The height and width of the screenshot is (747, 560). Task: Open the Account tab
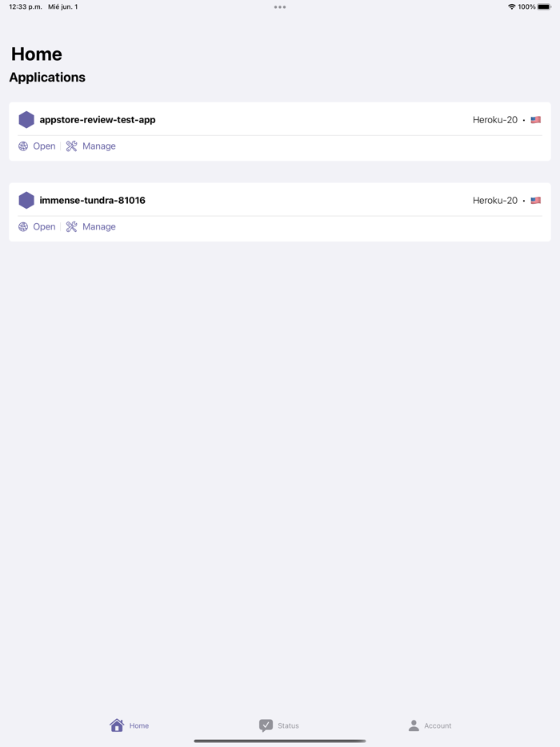pyautogui.click(x=430, y=725)
